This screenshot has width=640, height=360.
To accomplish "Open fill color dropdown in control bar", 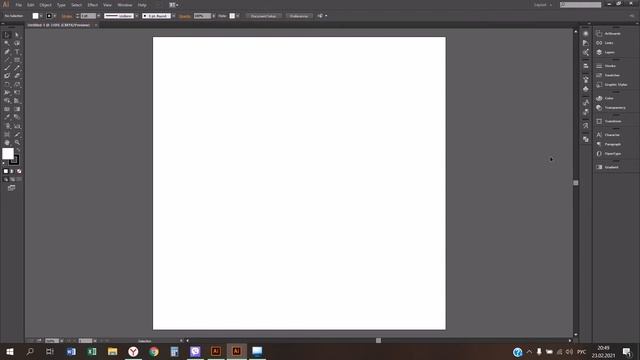I will click(x=41, y=16).
